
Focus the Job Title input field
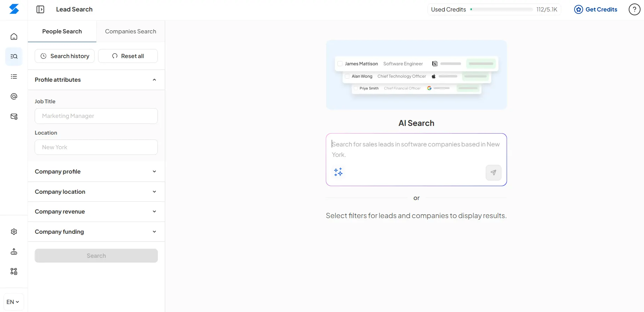pyautogui.click(x=96, y=116)
